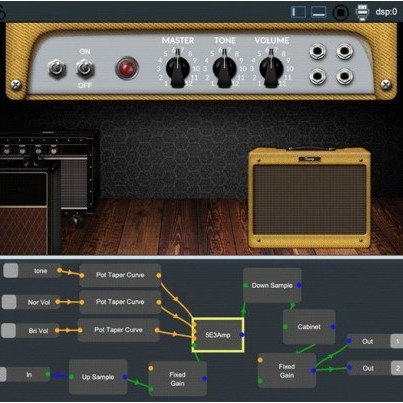Click the gray handle on tone node

click(x=11, y=271)
